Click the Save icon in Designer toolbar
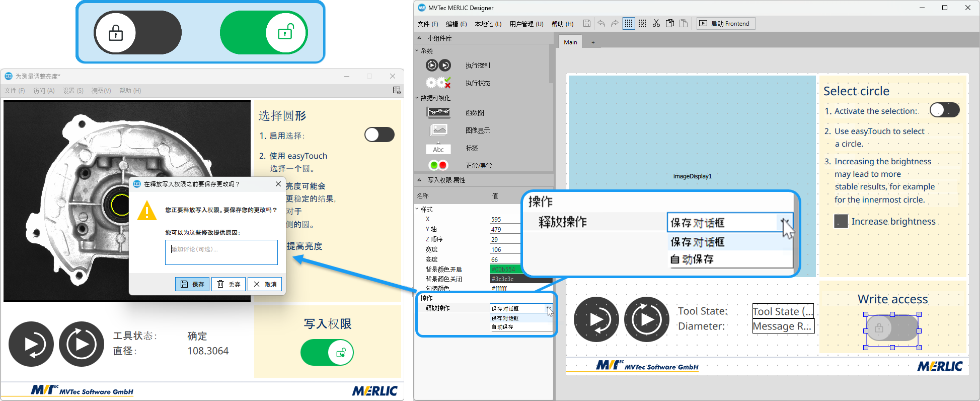Viewport: 980px width, 401px height. click(587, 23)
